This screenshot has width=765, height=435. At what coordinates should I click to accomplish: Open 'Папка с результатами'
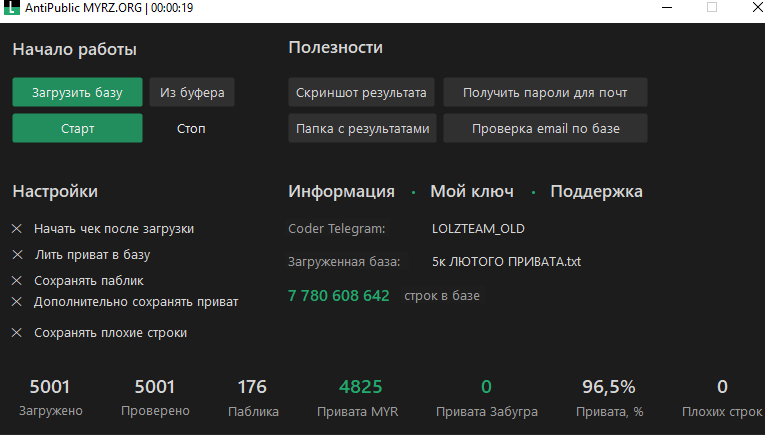[362, 128]
